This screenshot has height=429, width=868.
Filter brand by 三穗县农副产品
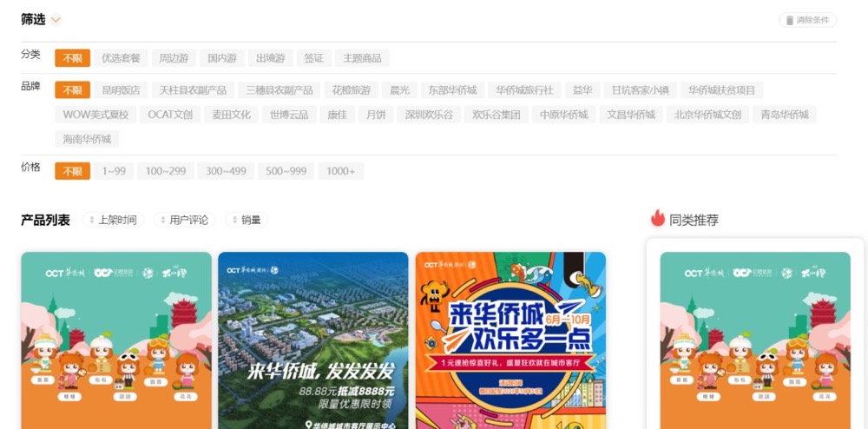[279, 89]
